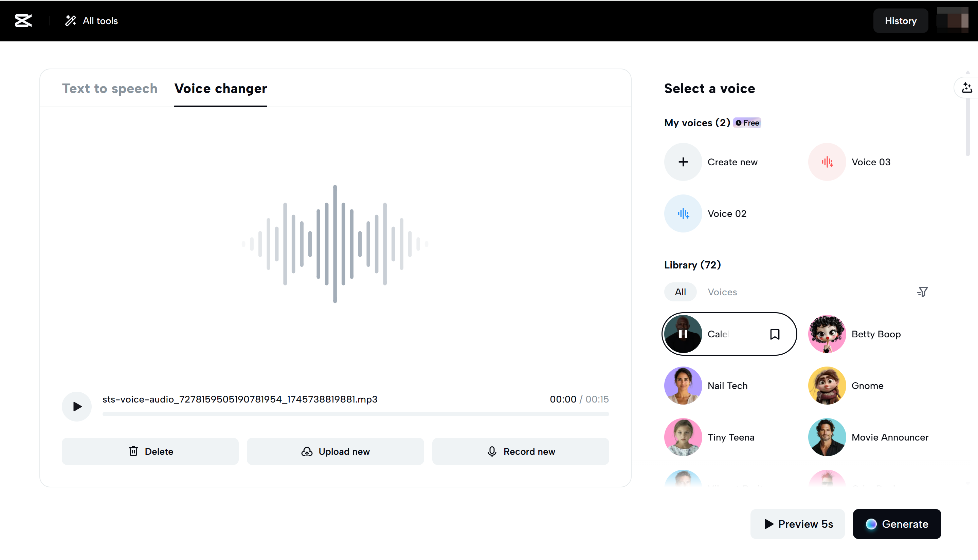Click the CapCut logo
Screen dimensions: 978x560
pyautogui.click(x=23, y=21)
